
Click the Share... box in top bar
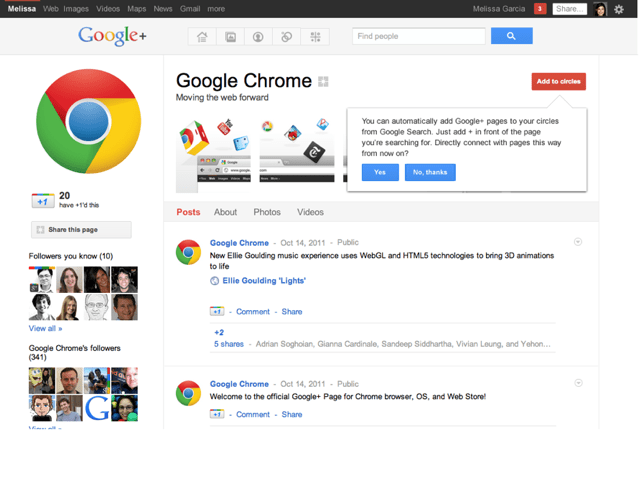(x=569, y=9)
